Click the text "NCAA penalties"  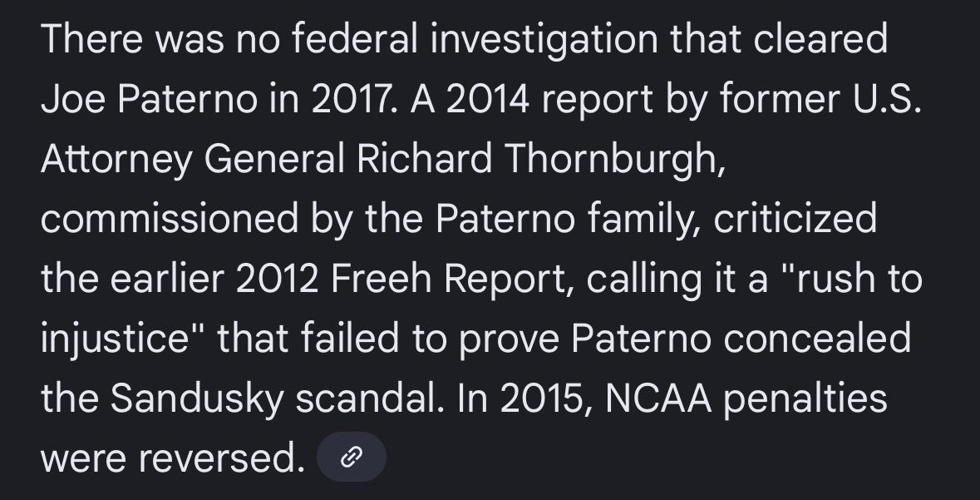pyautogui.click(x=746, y=398)
